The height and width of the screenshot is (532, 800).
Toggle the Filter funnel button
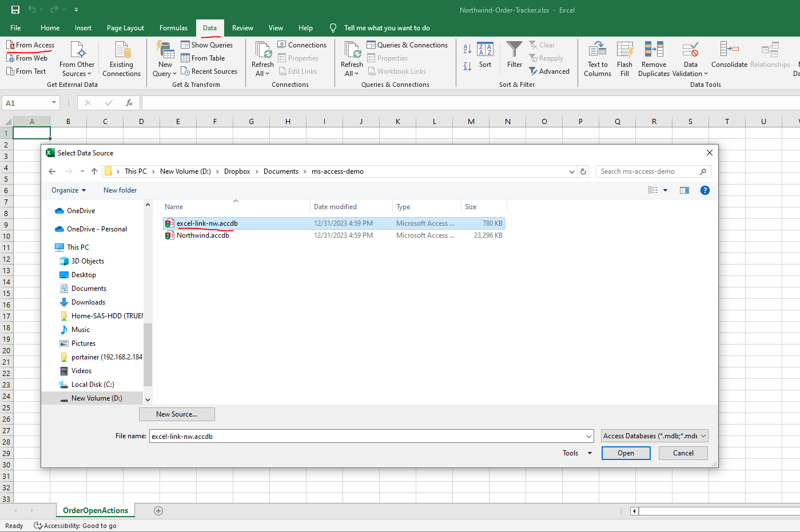click(x=515, y=55)
